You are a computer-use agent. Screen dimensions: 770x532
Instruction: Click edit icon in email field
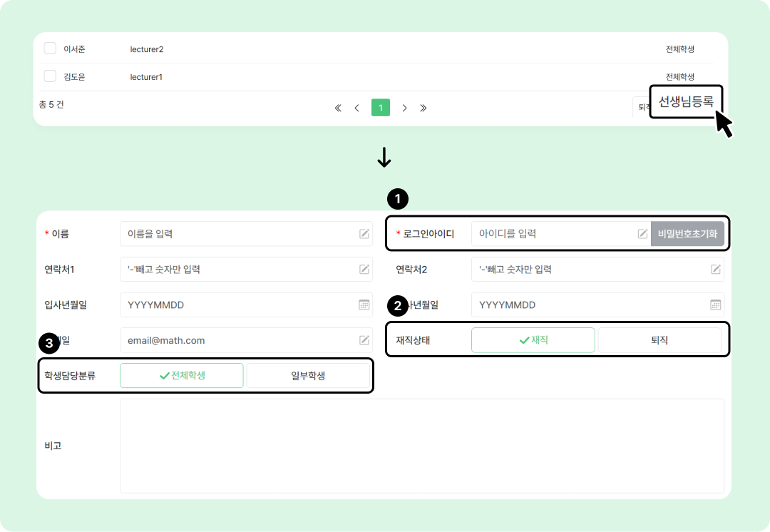click(364, 340)
